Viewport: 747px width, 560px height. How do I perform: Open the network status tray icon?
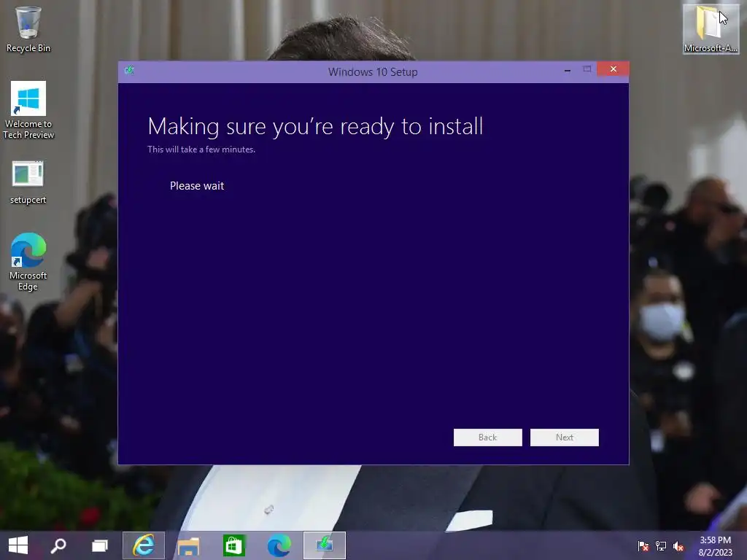point(661,546)
